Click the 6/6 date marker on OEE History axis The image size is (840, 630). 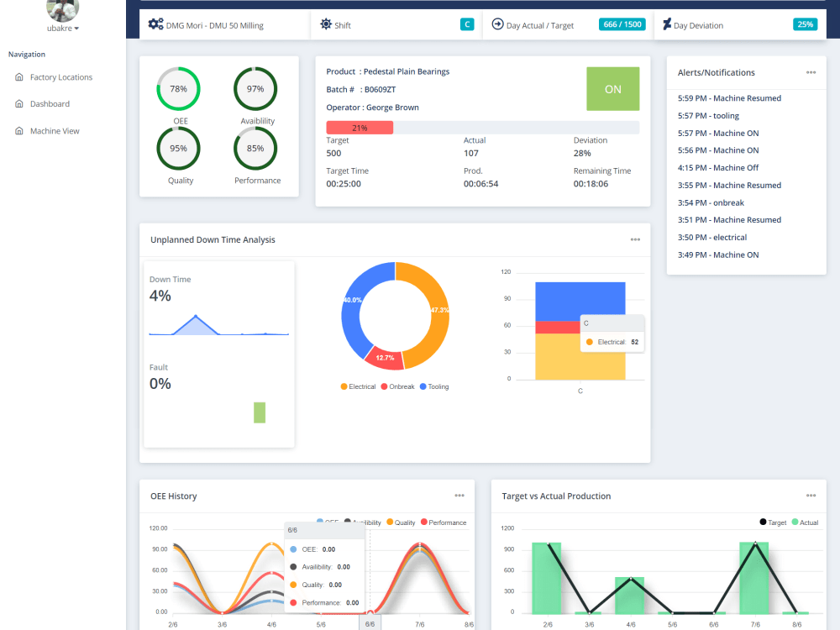(x=370, y=623)
